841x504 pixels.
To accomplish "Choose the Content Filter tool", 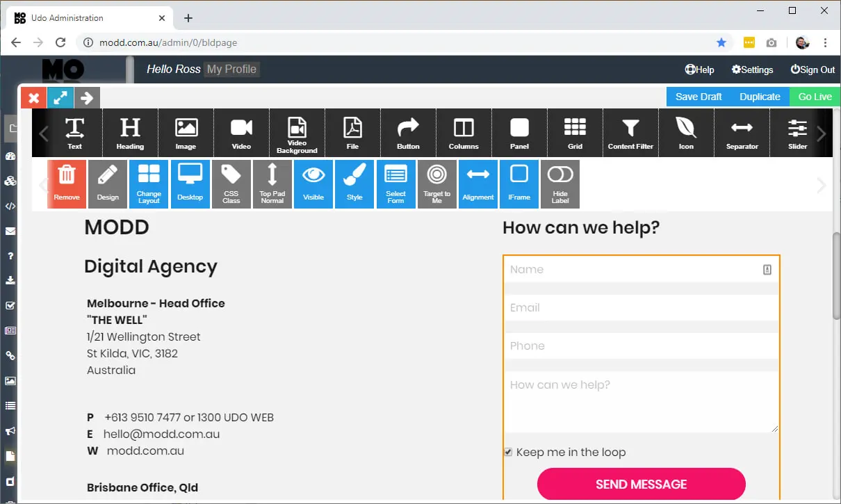I will coord(630,132).
